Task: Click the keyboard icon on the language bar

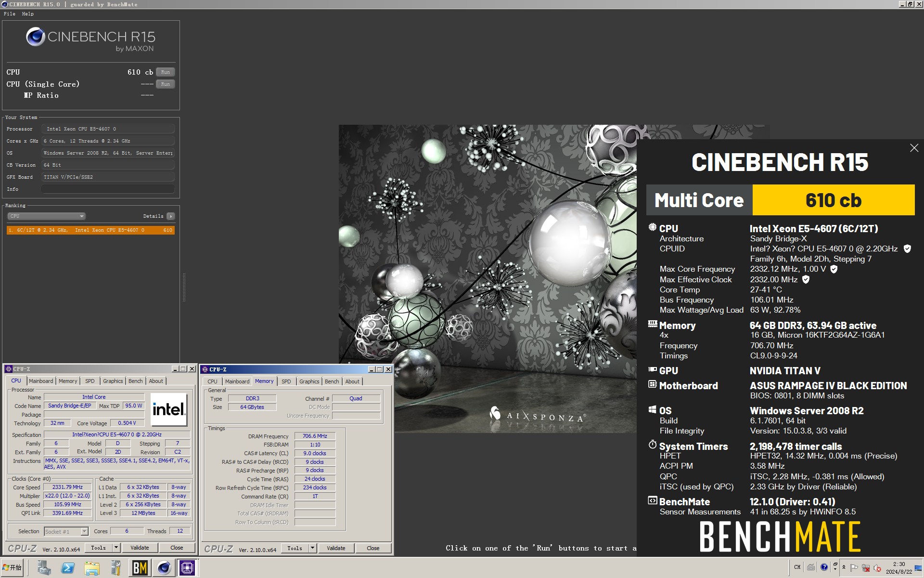Action: [x=811, y=567]
